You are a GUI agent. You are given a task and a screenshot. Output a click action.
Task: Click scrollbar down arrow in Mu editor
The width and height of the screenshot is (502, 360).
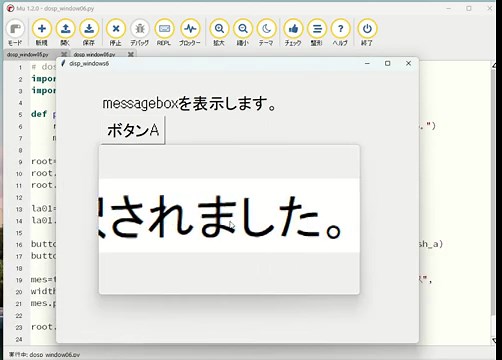[494, 340]
